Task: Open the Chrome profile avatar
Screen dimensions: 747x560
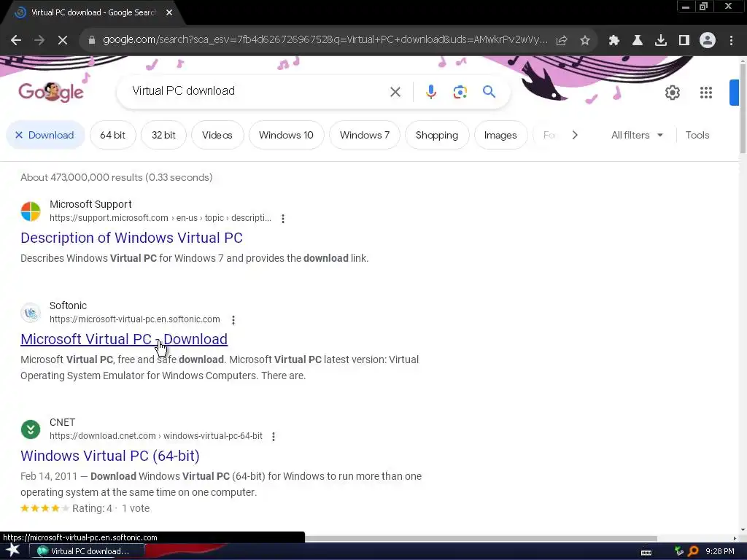Action: pos(708,41)
